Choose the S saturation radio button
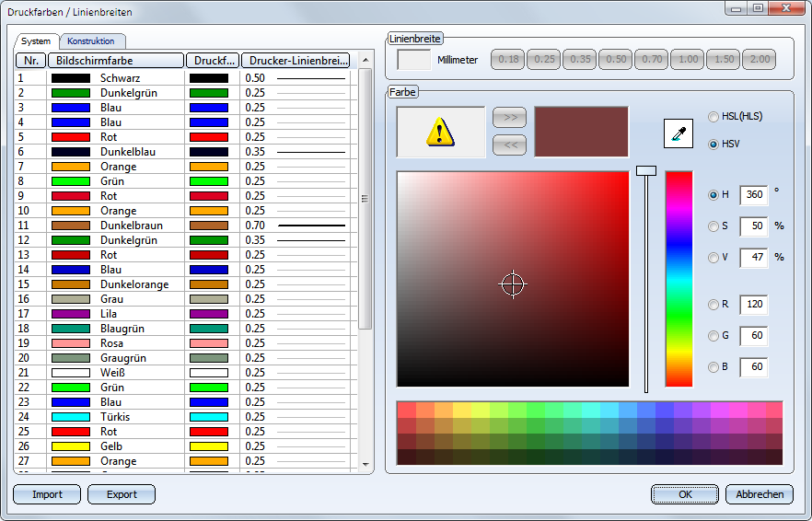Screen dimensions: 812x521 tap(714, 226)
